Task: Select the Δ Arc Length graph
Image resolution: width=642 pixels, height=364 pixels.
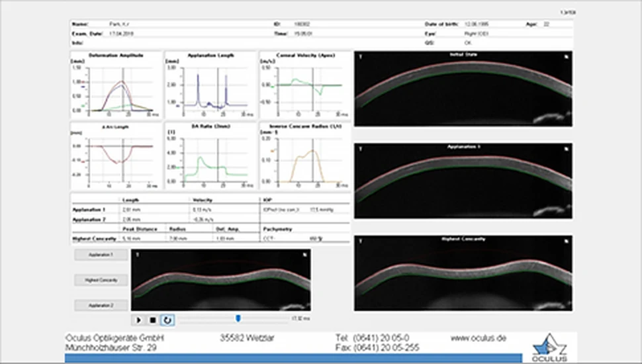Action: (116, 156)
